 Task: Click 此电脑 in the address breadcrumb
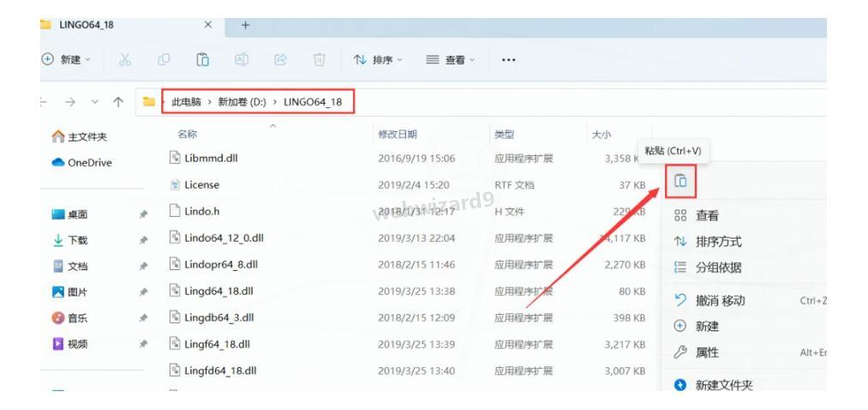click(x=186, y=103)
